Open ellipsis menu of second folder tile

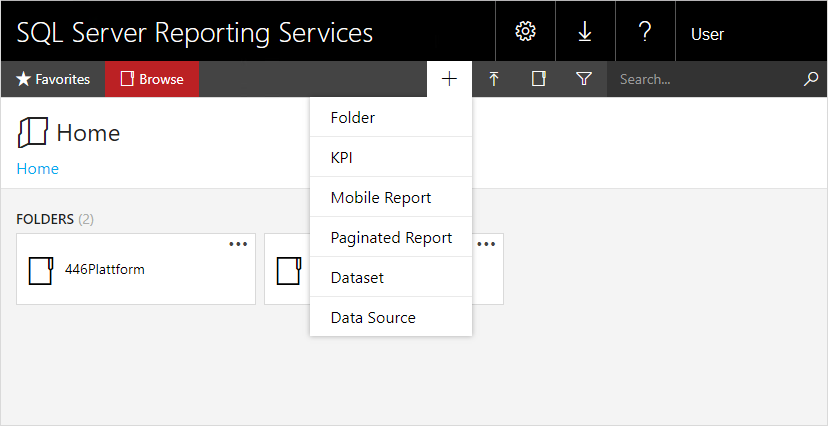click(x=486, y=244)
